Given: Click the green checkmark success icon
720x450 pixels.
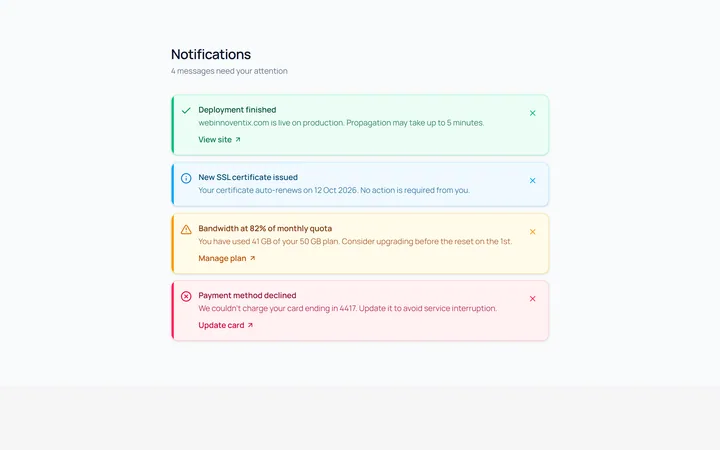Looking at the screenshot, I should (x=186, y=110).
